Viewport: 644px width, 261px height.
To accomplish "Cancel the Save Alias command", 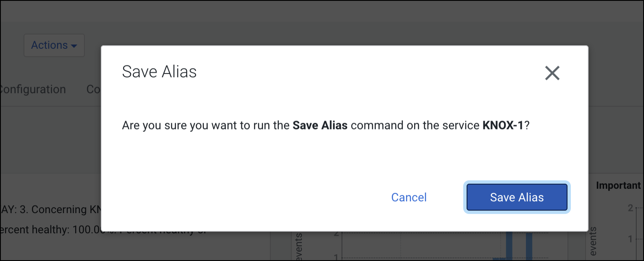I will tap(409, 197).
